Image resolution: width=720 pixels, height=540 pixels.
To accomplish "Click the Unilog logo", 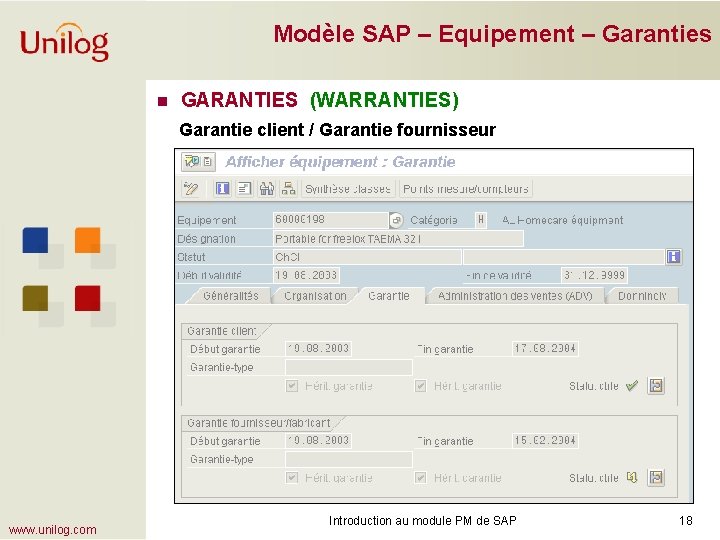I will pyautogui.click(x=64, y=42).
